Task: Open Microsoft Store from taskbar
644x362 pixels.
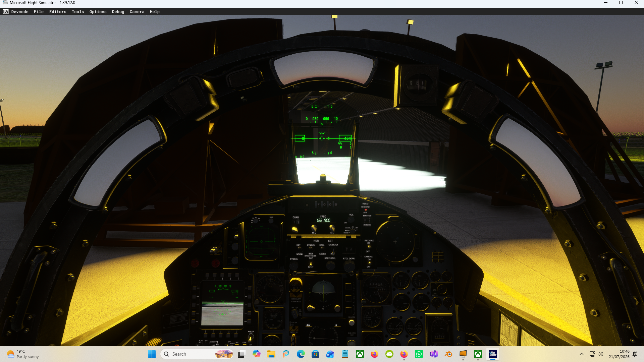Action: 315,354
